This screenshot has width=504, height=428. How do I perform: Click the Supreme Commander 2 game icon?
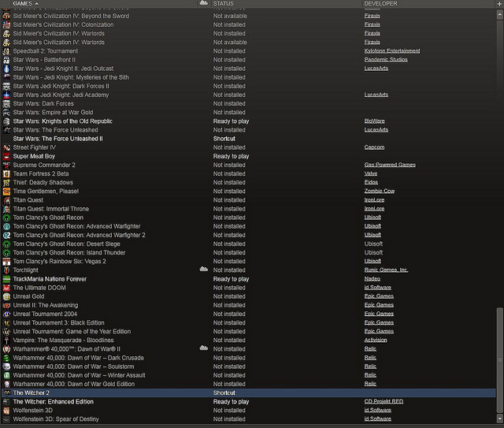click(6, 165)
